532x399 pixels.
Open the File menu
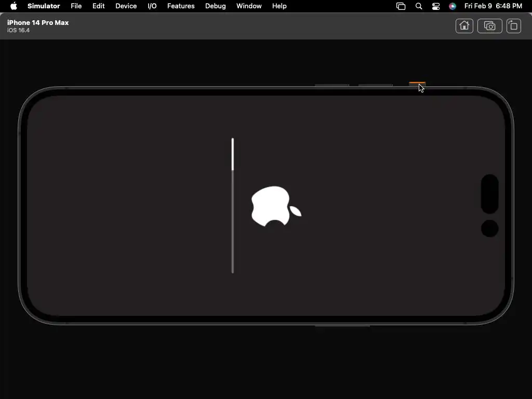(x=76, y=6)
